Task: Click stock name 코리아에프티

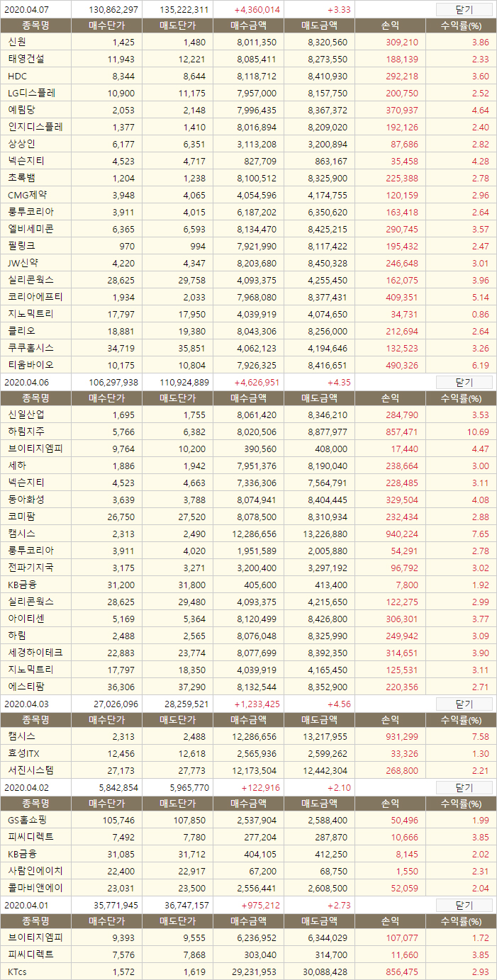Action: click(x=35, y=297)
